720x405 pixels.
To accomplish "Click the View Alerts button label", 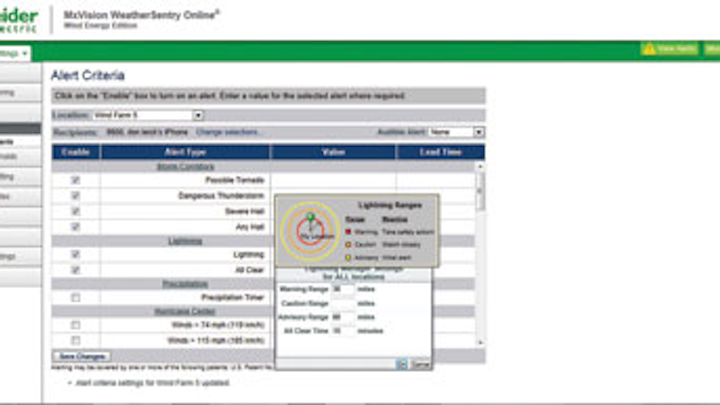I will point(676,49).
